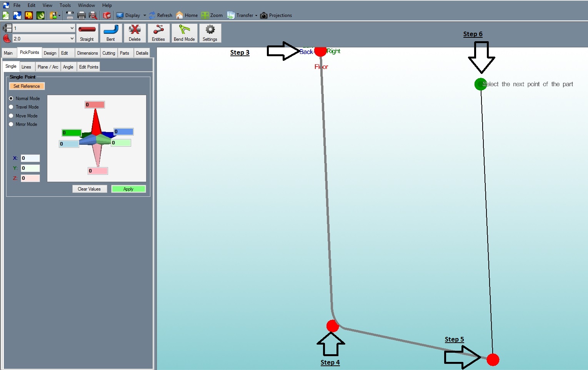Screen dimensions: 588x370
Task: Click the SolidWorks SW icon
Action: tap(107, 15)
